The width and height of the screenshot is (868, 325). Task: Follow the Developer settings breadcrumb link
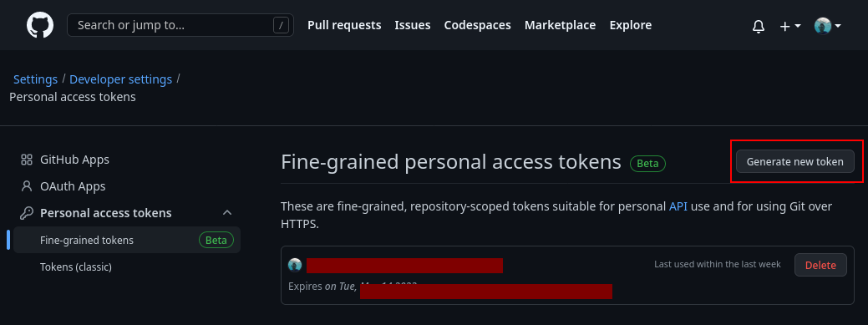click(120, 79)
